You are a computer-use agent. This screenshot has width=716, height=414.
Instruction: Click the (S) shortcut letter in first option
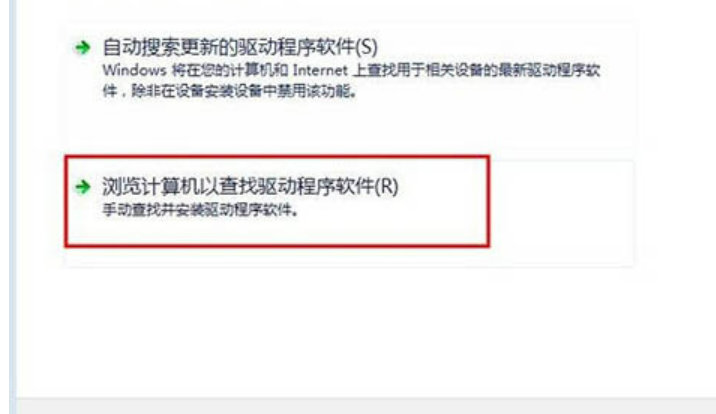pyautogui.click(x=366, y=47)
